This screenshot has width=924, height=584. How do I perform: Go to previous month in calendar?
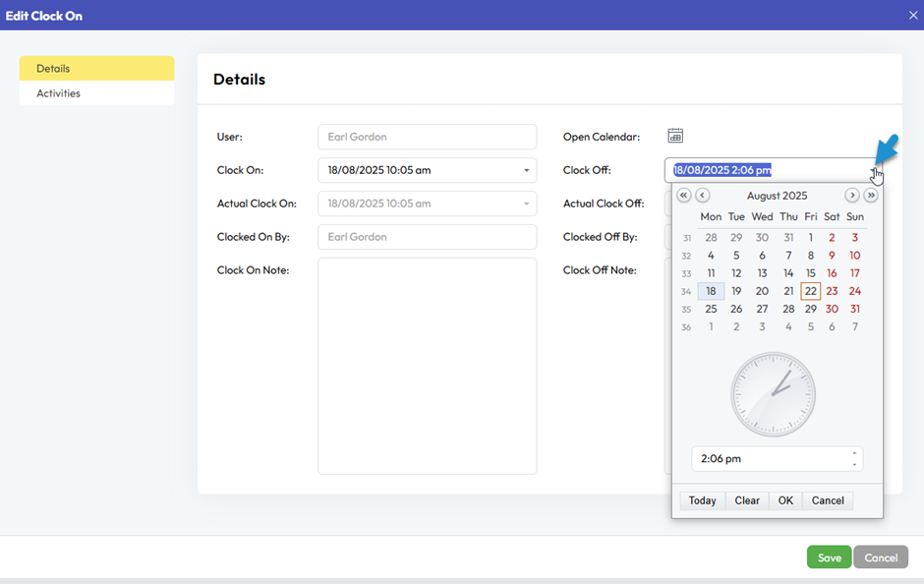pos(703,196)
